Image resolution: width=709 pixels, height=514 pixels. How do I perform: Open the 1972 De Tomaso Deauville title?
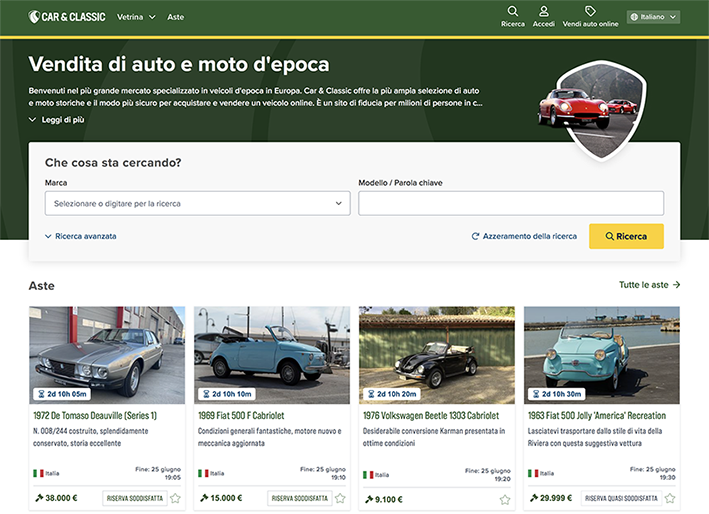click(x=95, y=415)
